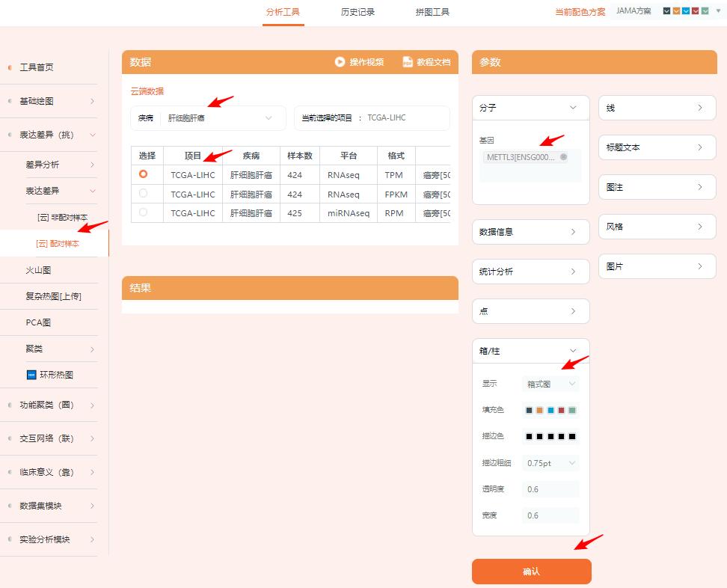Expand the 图注 parameter section
This screenshot has width=727, height=588.
click(657, 187)
